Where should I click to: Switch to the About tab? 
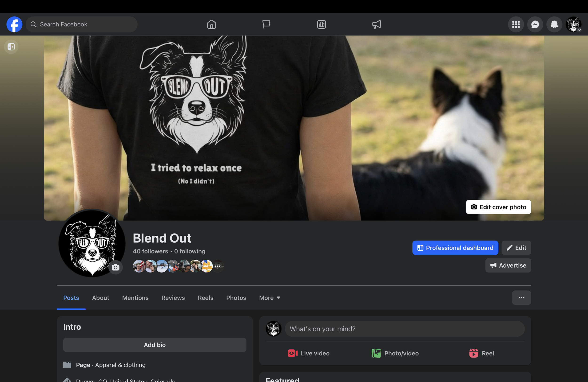point(101,298)
